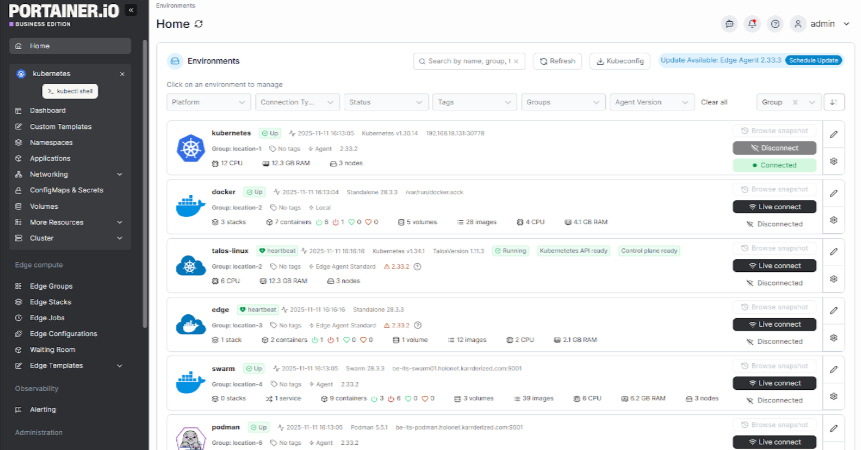Edit the docker environment pencil icon

pyautogui.click(x=834, y=193)
